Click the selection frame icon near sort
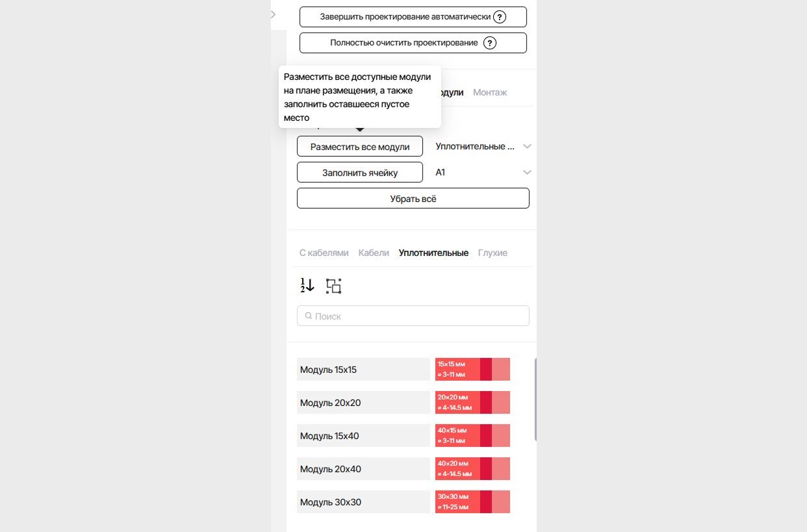The width and height of the screenshot is (807, 532). (x=334, y=286)
